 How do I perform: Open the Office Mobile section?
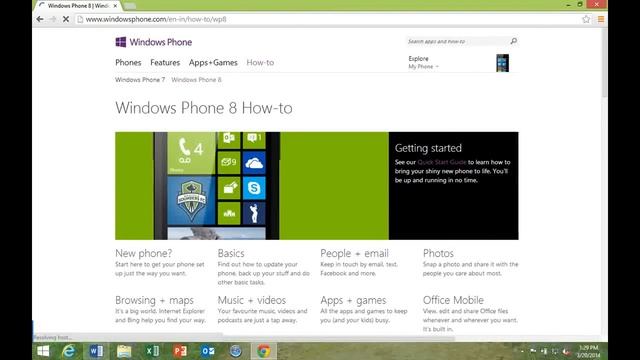tap(453, 300)
